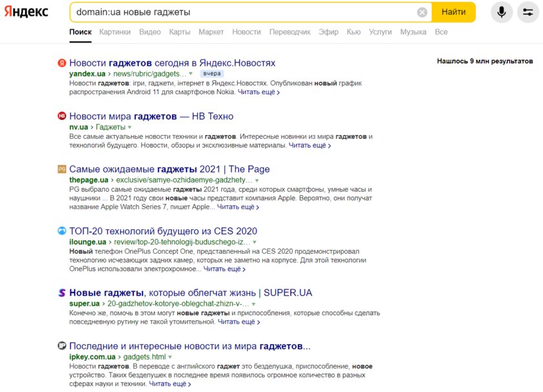Image resolution: width=543 pixels, height=392 pixels.
Task: Open the Yandex logo home link
Action: [26, 12]
